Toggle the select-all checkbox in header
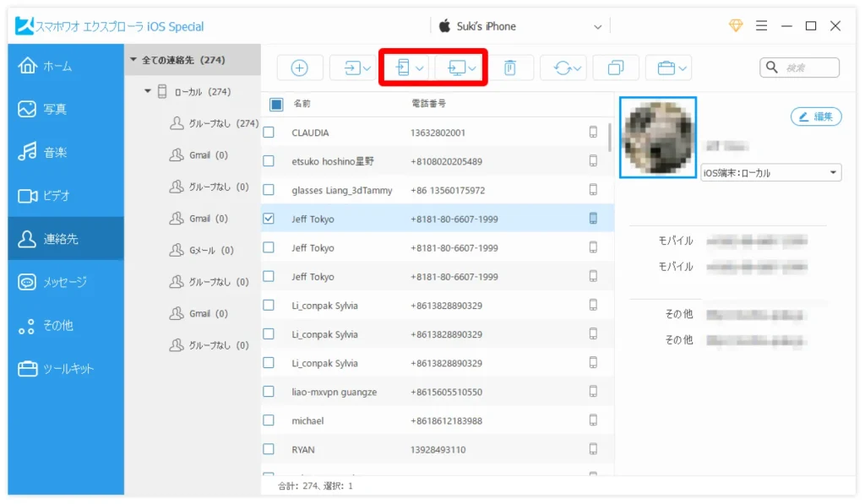 276,105
